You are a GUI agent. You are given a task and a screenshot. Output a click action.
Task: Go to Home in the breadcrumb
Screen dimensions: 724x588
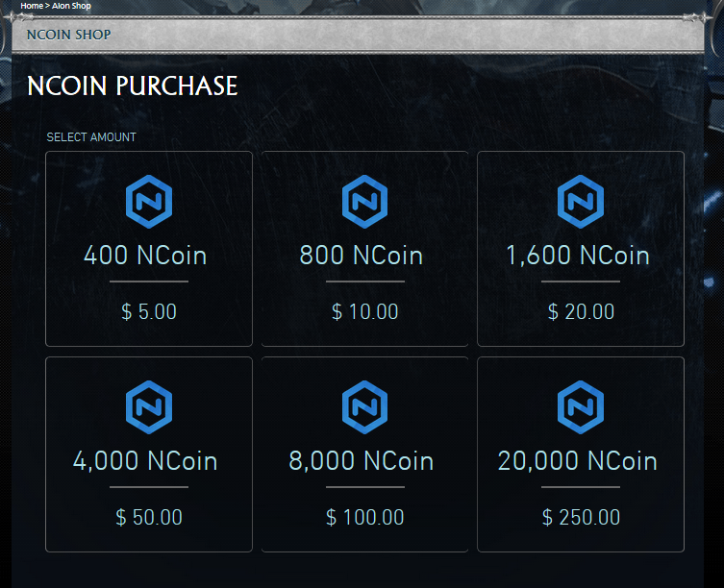pos(31,6)
